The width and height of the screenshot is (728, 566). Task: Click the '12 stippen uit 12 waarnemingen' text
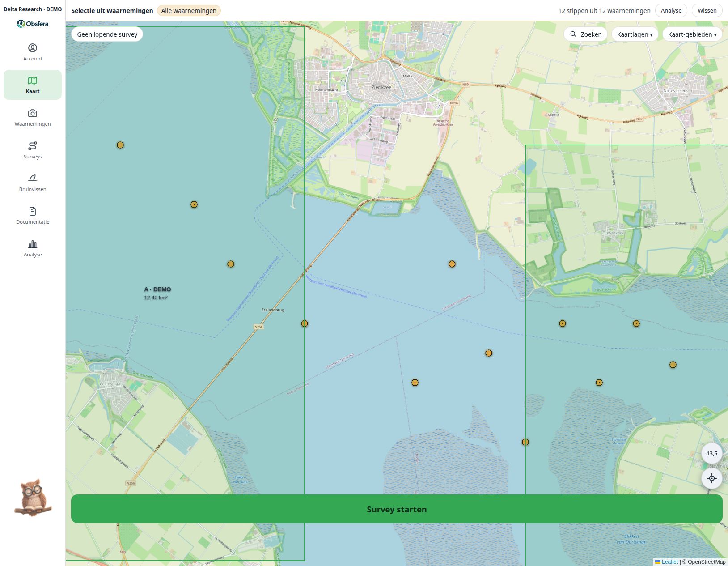click(604, 11)
